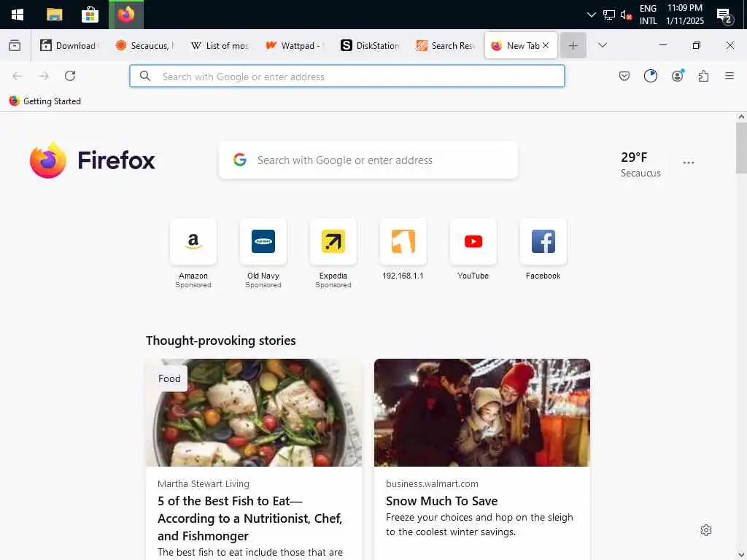Open the 29°F Secaucus weather widget
747x560 pixels.
click(x=640, y=164)
